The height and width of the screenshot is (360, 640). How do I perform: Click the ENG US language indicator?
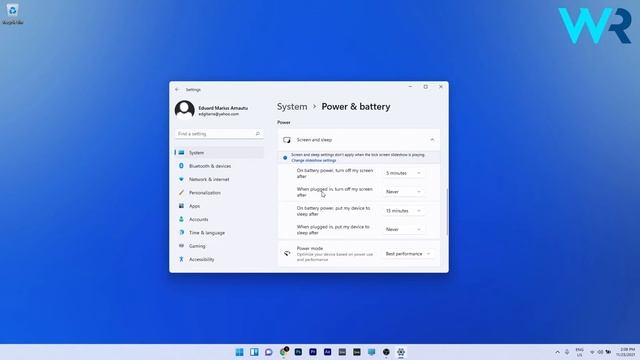[x=579, y=352]
